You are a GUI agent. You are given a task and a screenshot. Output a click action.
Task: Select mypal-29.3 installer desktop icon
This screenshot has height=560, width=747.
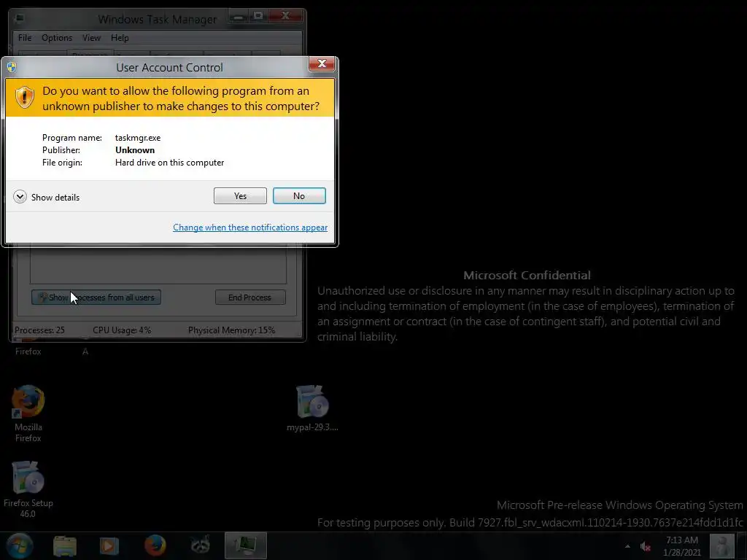pyautogui.click(x=312, y=408)
